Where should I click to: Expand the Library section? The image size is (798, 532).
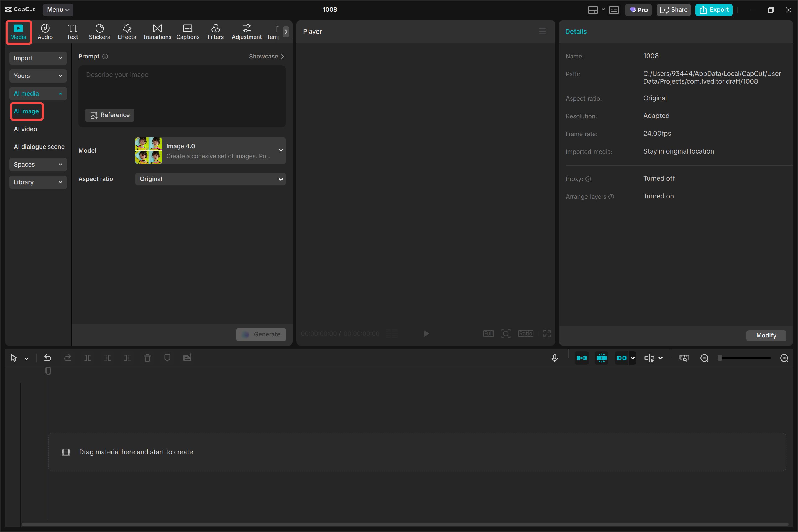pyautogui.click(x=38, y=182)
